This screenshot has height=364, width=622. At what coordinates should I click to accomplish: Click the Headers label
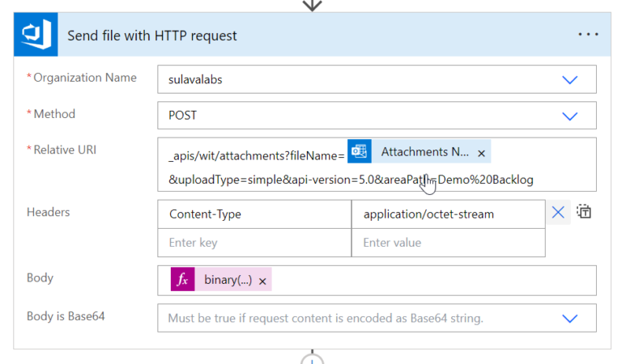(49, 212)
